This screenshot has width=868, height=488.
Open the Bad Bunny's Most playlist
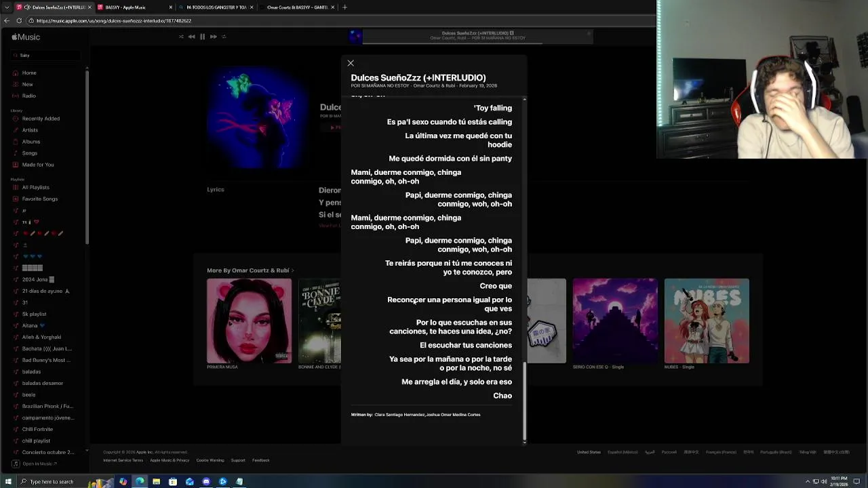[47, 360]
